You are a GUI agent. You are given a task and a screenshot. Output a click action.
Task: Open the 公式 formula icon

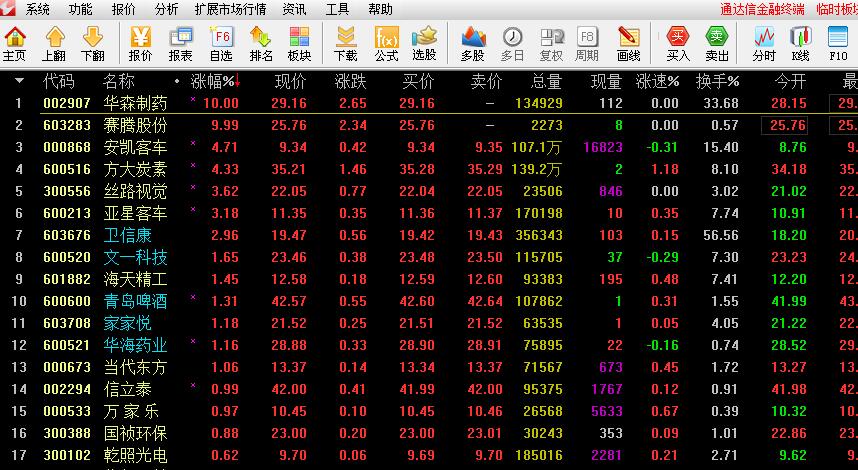(386, 44)
